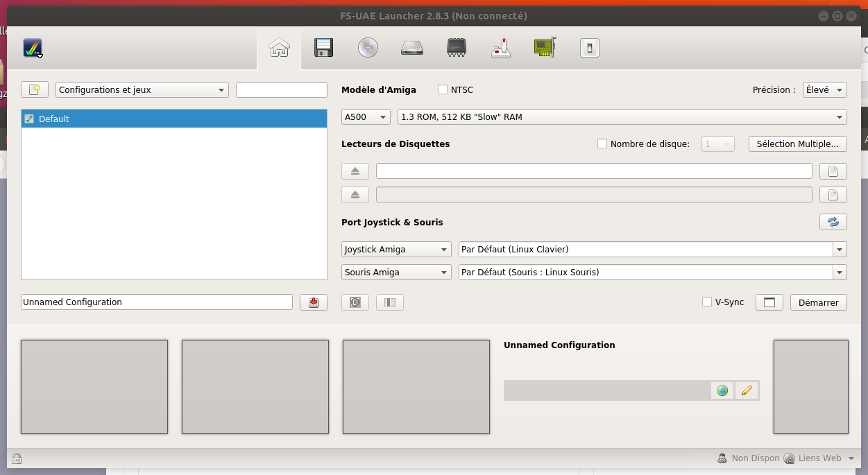
Task: Click the padlock icon in status bar
Action: pyautogui.click(x=17, y=458)
